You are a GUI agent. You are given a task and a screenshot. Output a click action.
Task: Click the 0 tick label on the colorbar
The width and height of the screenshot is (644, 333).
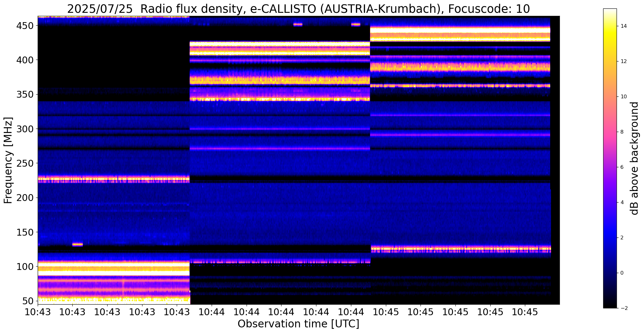[x=622, y=273]
